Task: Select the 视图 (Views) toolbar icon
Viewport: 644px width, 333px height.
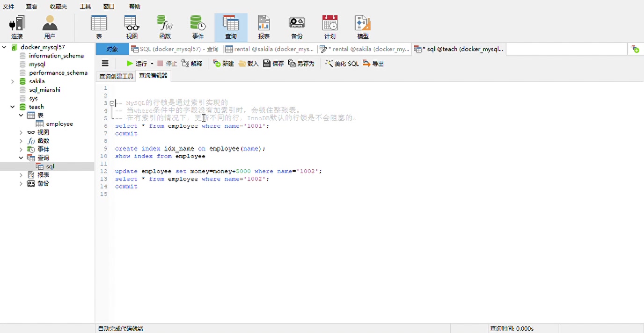Action: tap(132, 27)
